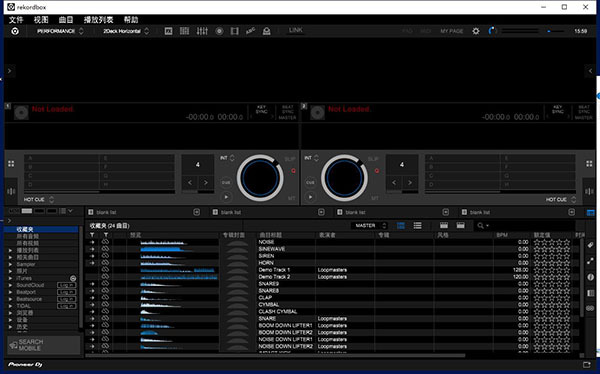
Task: Toggle master tempo MT on deck 2
Action: [x=375, y=198]
